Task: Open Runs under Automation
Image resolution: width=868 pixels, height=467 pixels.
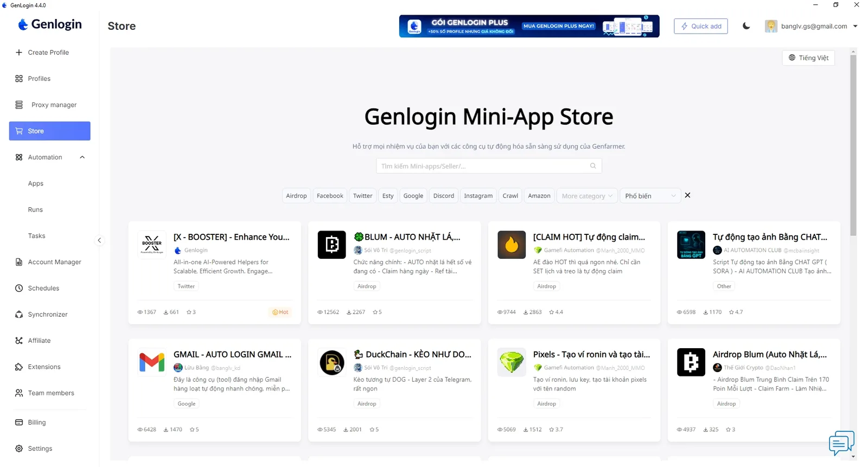Action: click(x=35, y=209)
